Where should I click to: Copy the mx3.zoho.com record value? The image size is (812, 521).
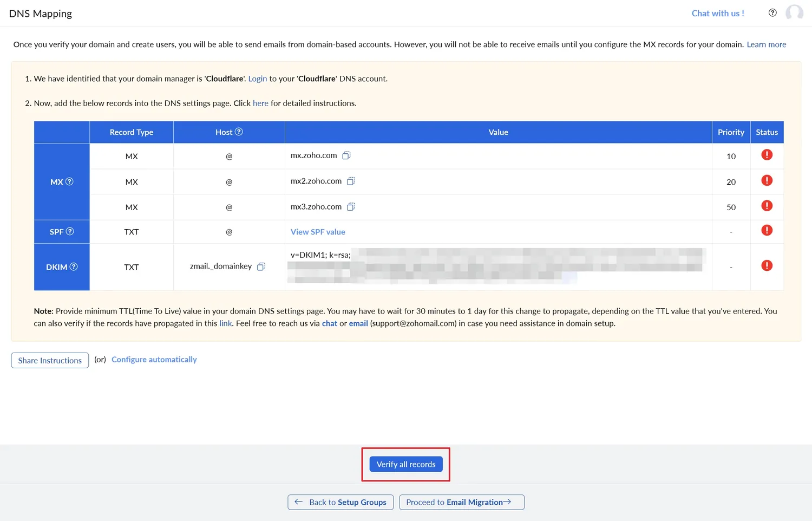tap(351, 206)
